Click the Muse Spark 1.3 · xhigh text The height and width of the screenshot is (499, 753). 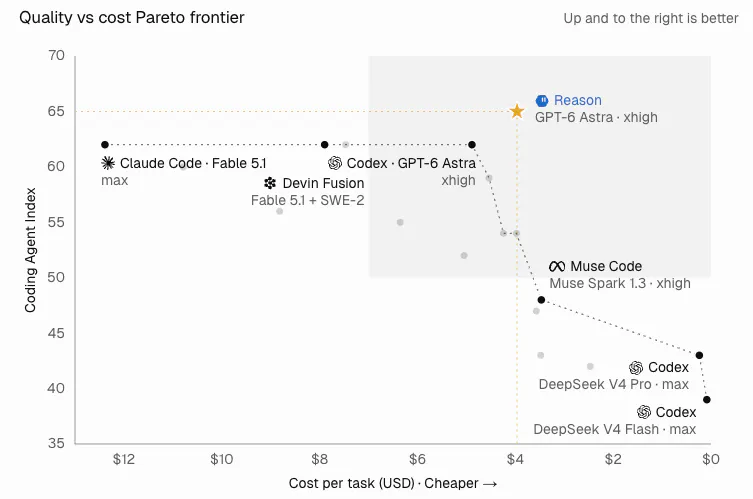point(620,283)
